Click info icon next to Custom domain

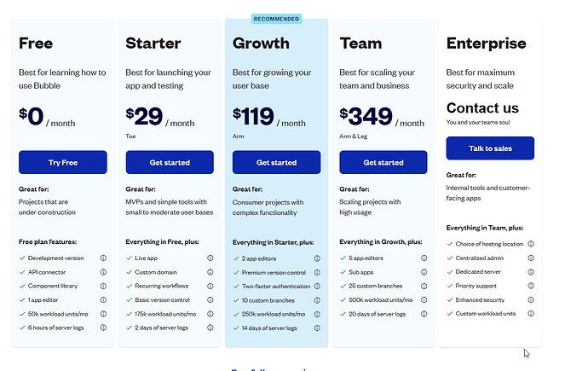210,272
